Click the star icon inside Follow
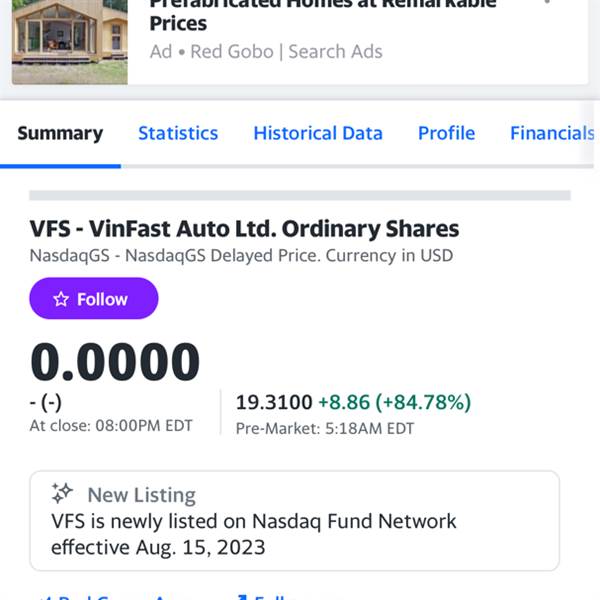This screenshot has width=600, height=600. (61, 299)
